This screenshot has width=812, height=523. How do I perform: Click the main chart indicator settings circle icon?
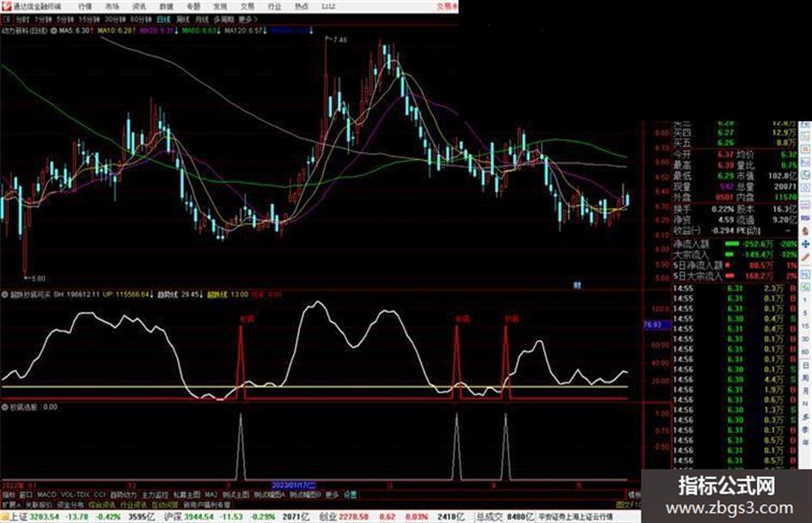click(53, 31)
